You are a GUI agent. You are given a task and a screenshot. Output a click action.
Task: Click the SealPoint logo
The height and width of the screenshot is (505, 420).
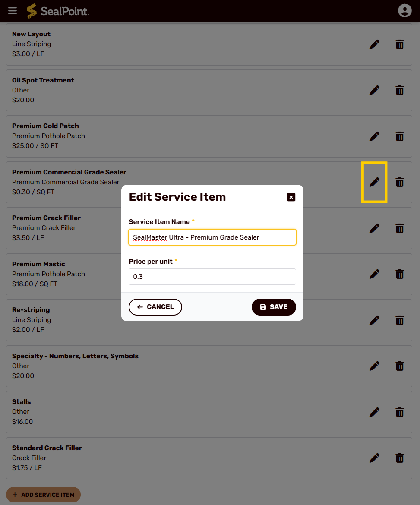58,11
